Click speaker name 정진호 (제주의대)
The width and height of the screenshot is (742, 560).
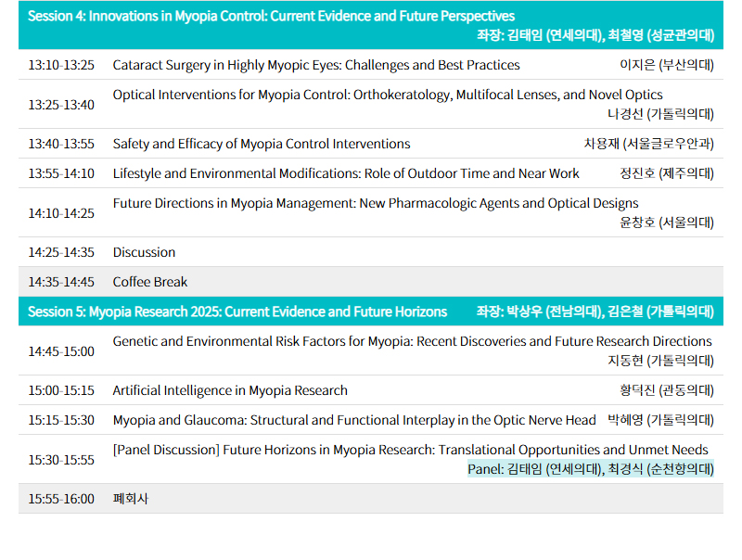[667, 173]
